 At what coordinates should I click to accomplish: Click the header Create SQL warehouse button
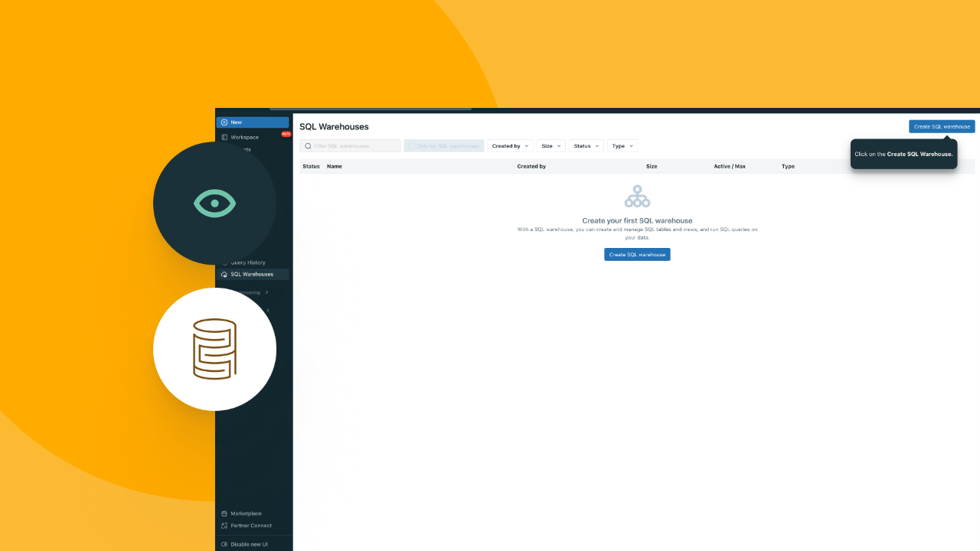[x=942, y=126]
